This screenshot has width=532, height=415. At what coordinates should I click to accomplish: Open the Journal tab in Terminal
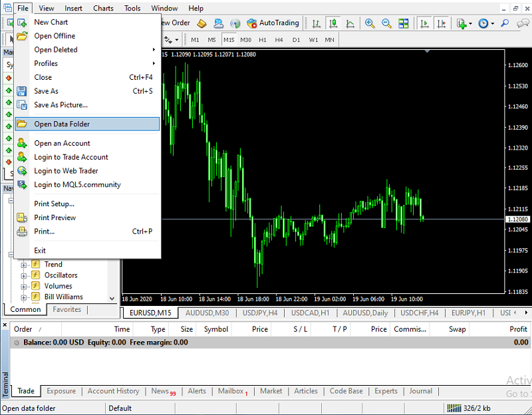pos(420,391)
